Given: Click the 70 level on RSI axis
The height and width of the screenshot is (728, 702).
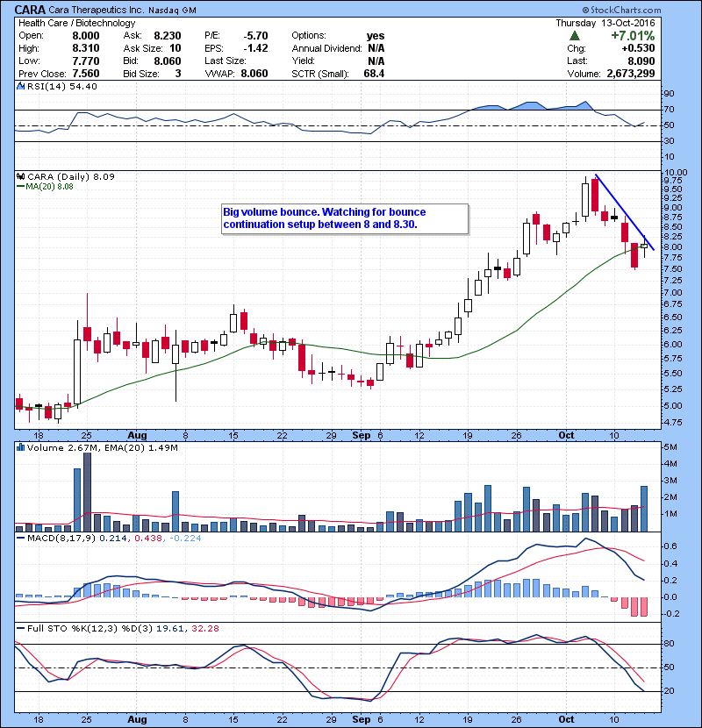Looking at the screenshot, I should click(670, 110).
